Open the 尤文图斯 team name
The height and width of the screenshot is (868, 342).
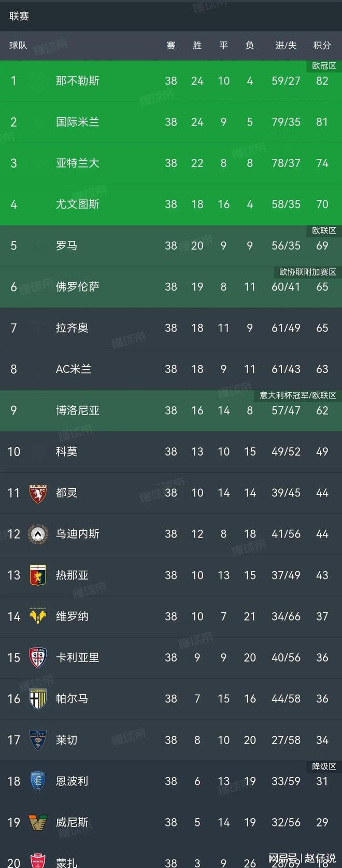click(78, 204)
